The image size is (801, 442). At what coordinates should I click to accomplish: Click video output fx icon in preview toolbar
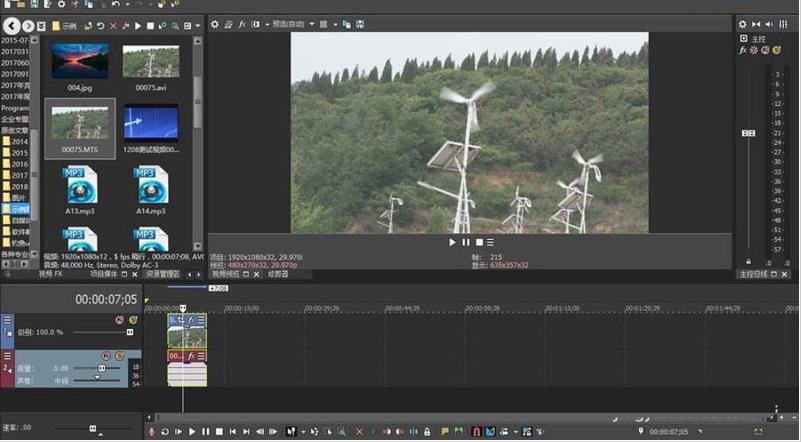[242, 24]
